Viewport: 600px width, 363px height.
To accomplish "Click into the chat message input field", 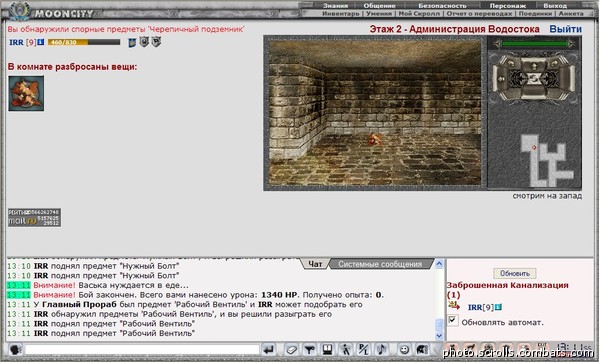I will [x=142, y=349].
